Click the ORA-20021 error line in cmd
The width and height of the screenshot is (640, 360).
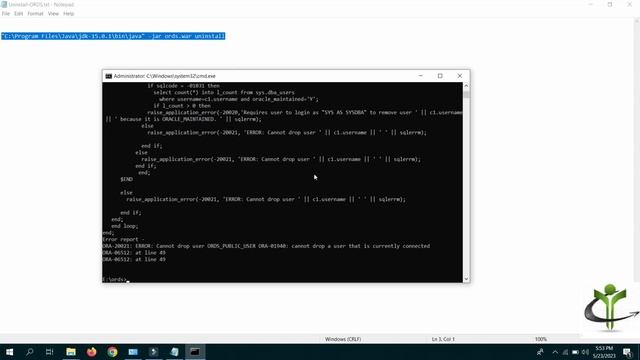(x=266, y=246)
